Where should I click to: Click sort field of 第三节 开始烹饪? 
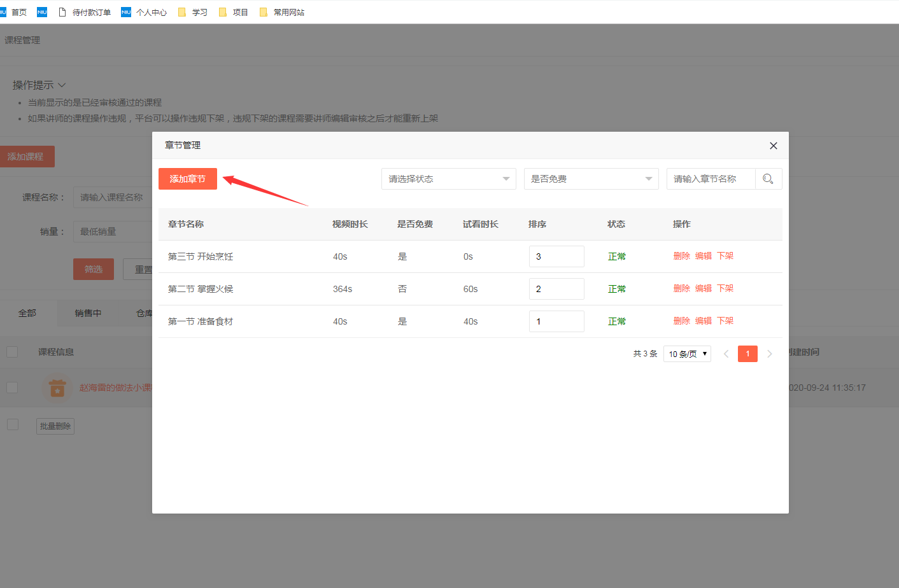(x=556, y=256)
